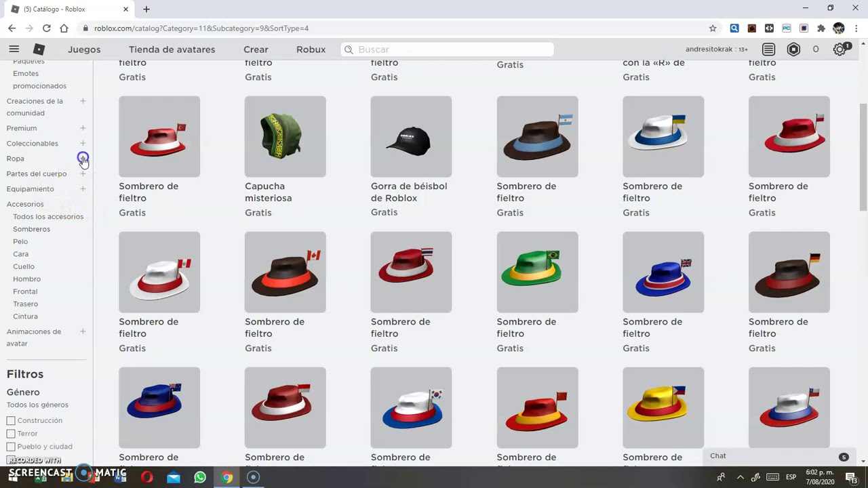Click Todos los géneros filter
This screenshot has height=488, width=868.
pyautogui.click(x=37, y=405)
